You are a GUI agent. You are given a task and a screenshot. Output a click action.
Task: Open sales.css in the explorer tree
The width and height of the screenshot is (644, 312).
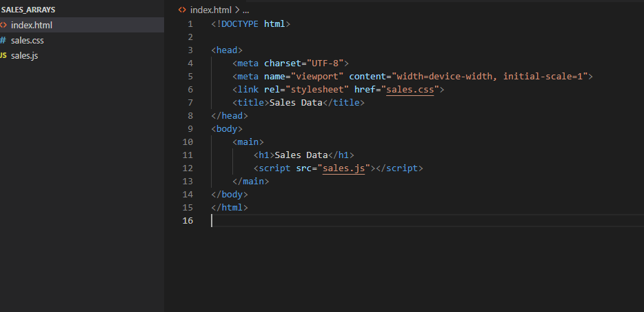(x=27, y=40)
